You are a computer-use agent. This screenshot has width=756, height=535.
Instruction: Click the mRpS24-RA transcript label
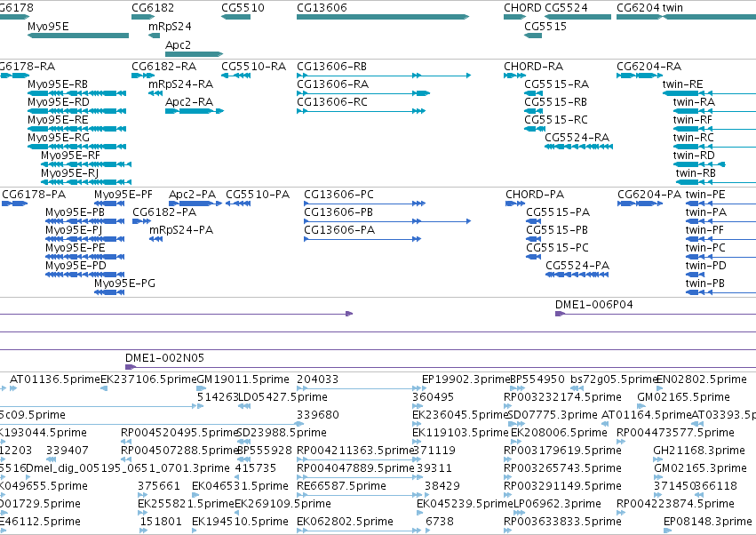click(181, 84)
